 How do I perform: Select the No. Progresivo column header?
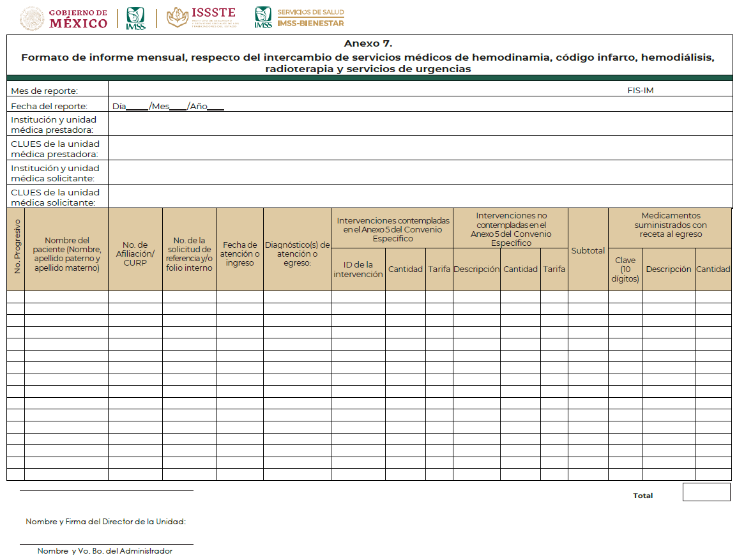(x=16, y=250)
